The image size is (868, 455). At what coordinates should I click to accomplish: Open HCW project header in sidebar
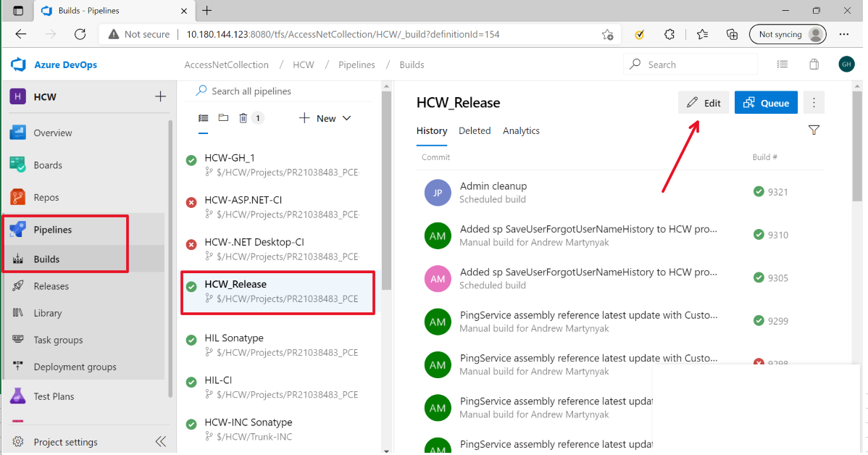[46, 97]
